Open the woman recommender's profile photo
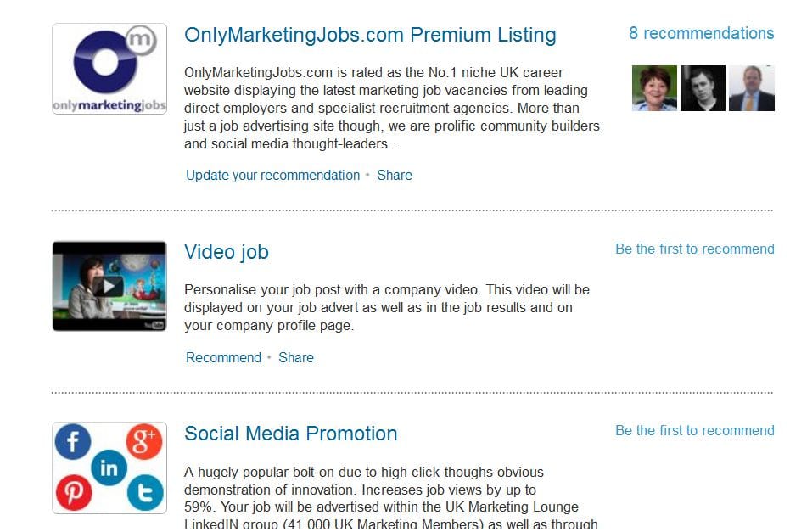The width and height of the screenshot is (790, 532). pyautogui.click(x=654, y=88)
